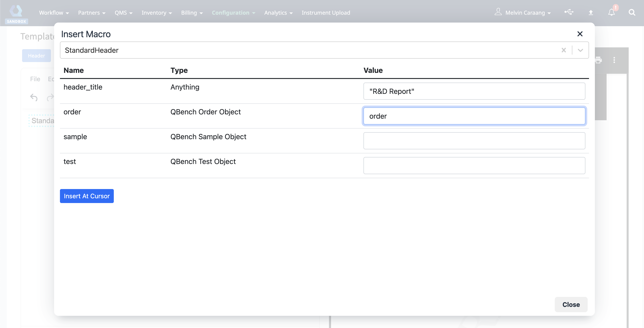Open the three-dot more options menu
Image resolution: width=644 pixels, height=328 pixels.
pos(614,60)
